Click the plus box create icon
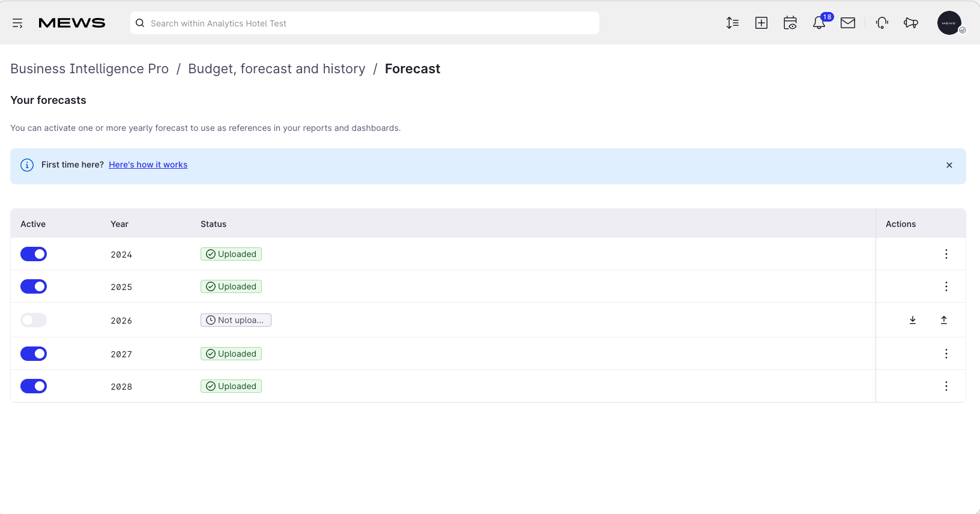980x514 pixels. click(761, 23)
